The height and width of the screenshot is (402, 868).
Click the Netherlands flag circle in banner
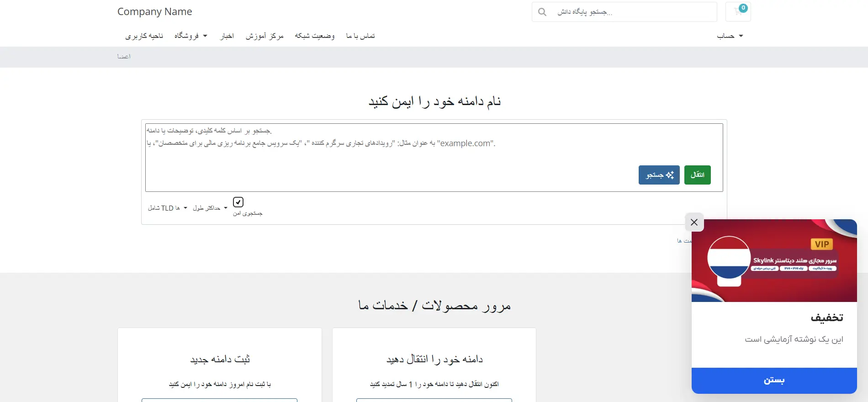point(729,258)
